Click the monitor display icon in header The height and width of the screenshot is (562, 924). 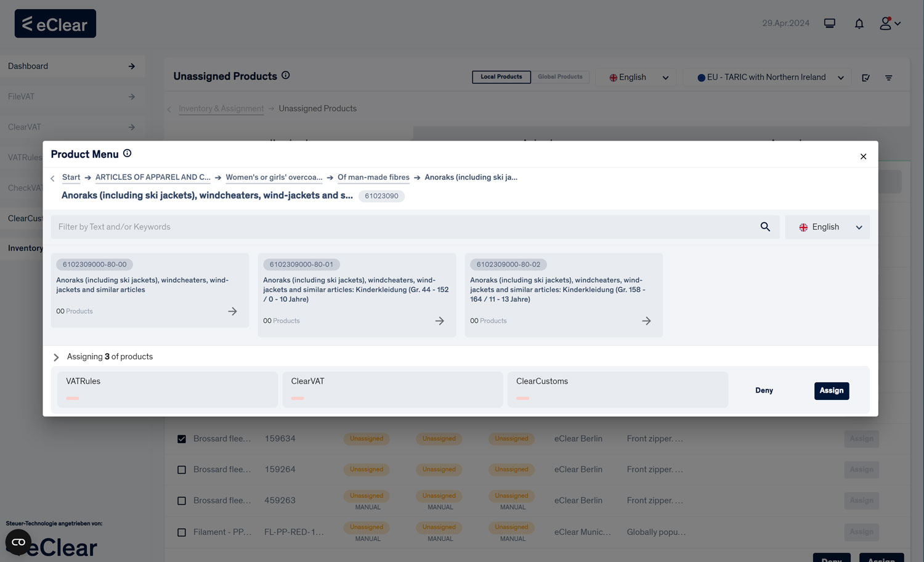(830, 23)
